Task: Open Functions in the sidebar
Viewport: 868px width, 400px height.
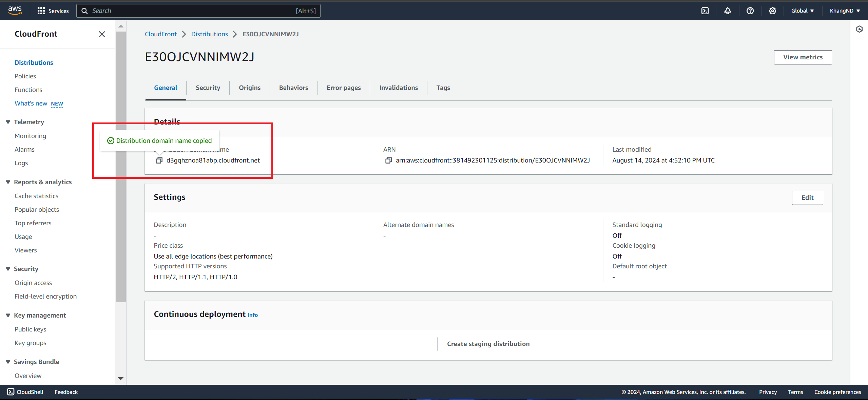Action: (28, 90)
